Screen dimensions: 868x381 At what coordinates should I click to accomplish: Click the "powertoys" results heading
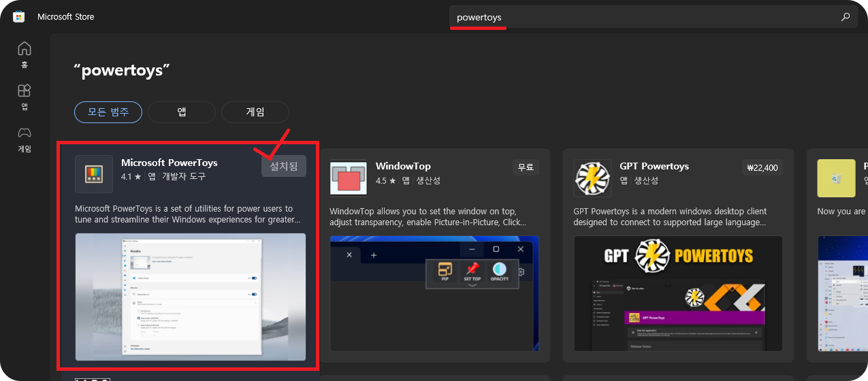click(121, 71)
